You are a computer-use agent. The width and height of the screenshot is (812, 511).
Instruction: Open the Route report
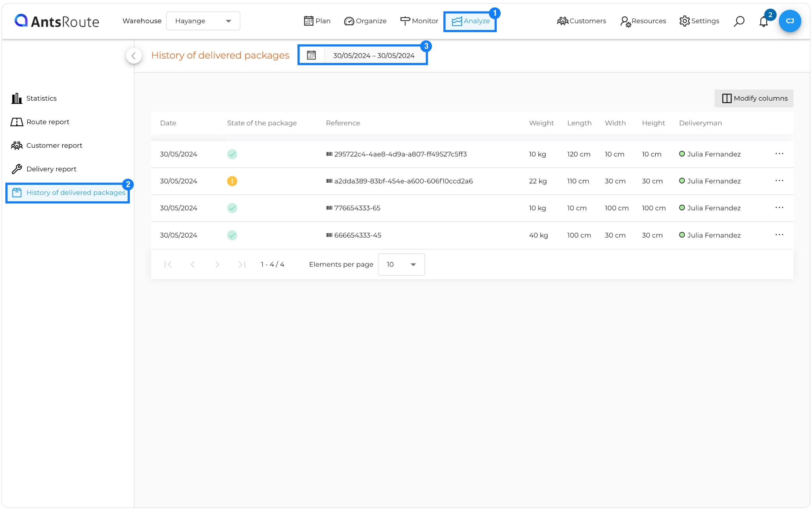point(40,122)
